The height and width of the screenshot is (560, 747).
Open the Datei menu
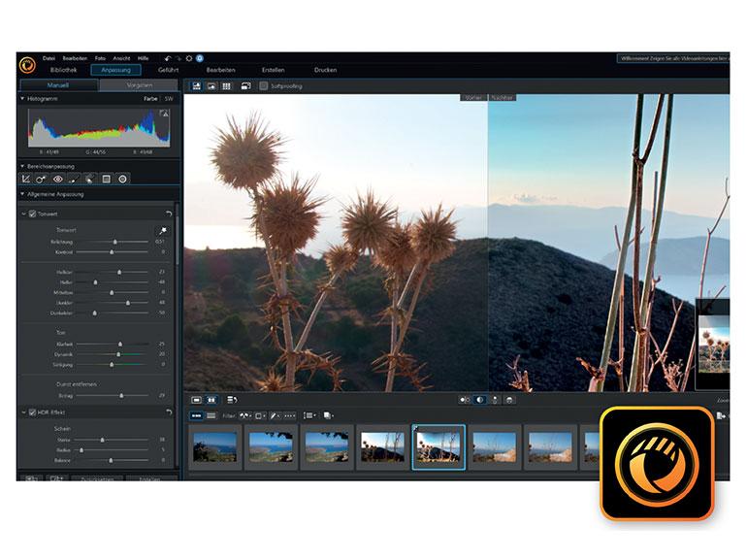pos(49,58)
